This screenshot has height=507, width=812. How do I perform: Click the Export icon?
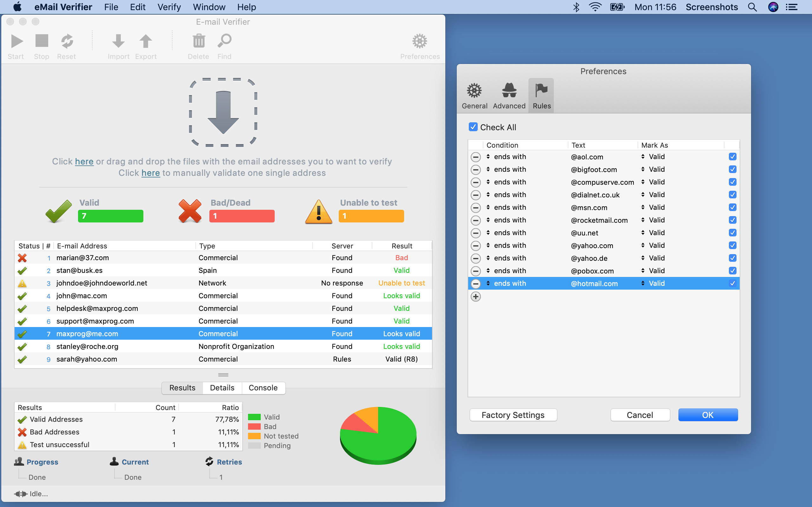(145, 41)
